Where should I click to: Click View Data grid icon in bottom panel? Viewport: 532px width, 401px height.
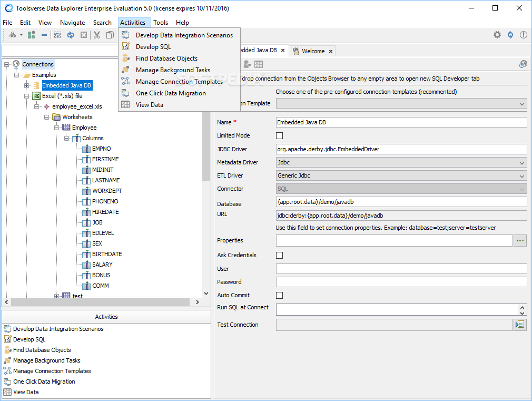pos(7,392)
